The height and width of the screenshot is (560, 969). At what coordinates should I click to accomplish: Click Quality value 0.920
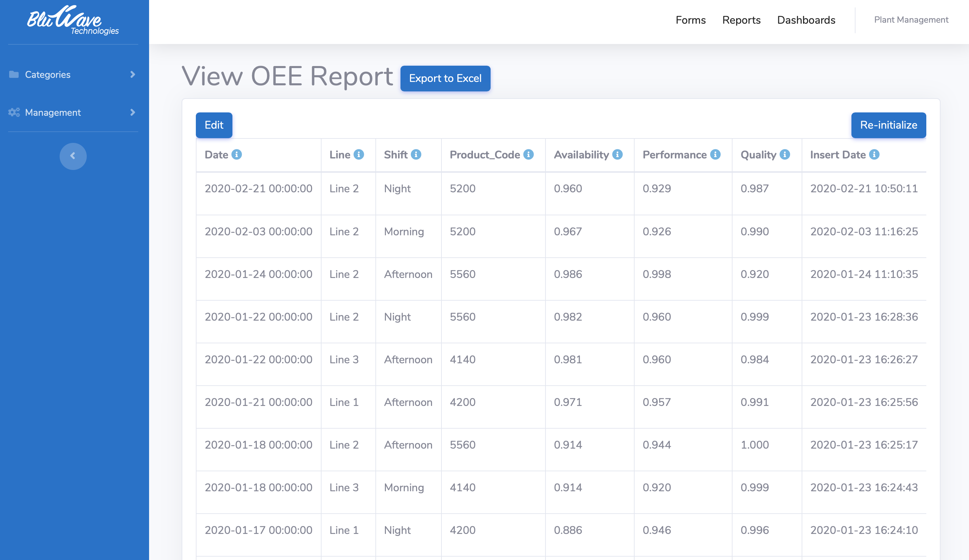tap(755, 274)
